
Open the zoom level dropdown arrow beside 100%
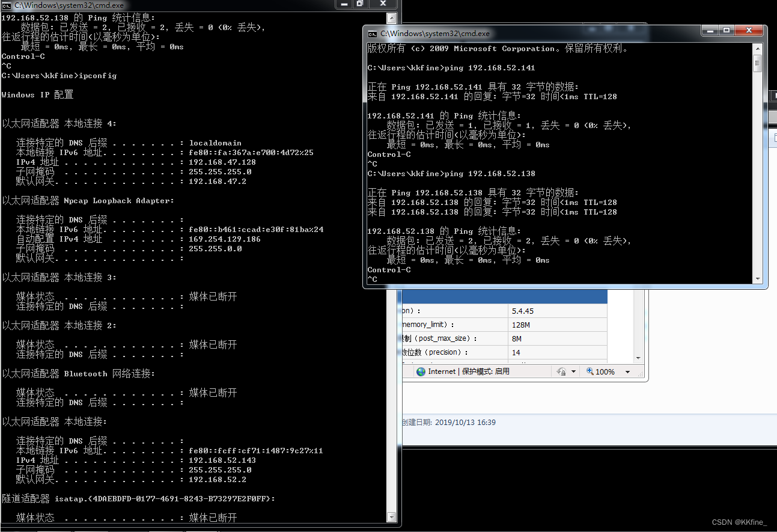627,372
